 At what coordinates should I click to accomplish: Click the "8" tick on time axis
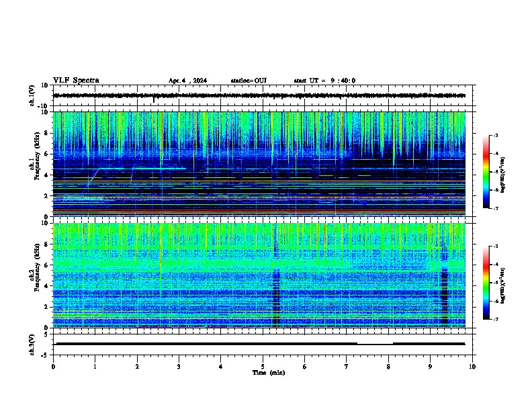click(388, 367)
